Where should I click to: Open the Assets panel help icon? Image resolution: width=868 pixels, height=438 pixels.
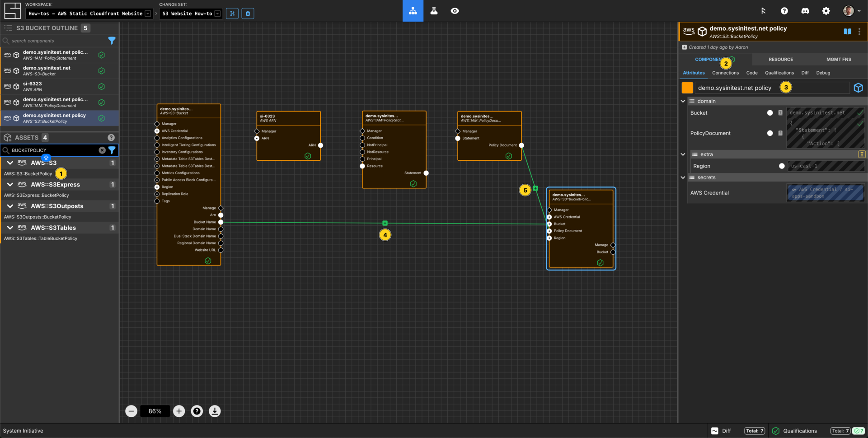pyautogui.click(x=111, y=137)
